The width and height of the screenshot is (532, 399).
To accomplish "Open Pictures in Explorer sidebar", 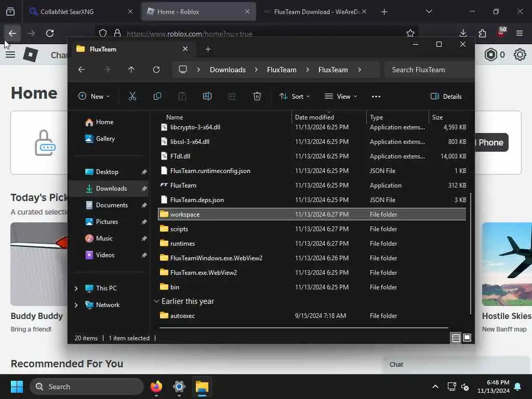I will tap(109, 221).
